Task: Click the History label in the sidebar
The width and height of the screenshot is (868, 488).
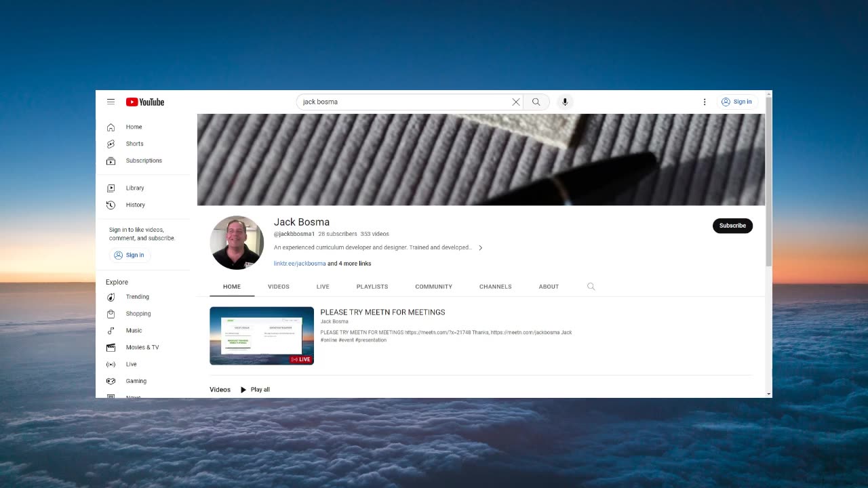Action: point(136,205)
